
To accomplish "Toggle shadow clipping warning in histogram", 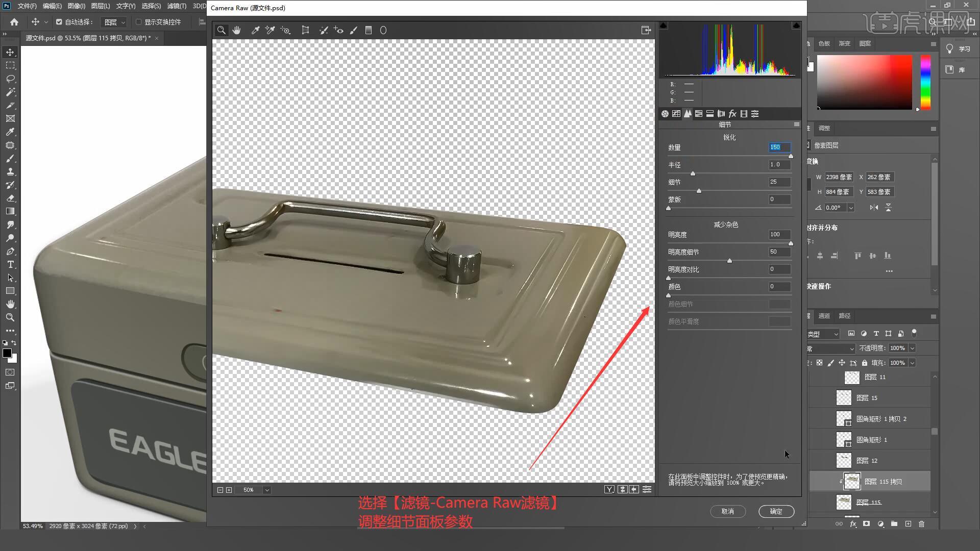I will click(663, 25).
